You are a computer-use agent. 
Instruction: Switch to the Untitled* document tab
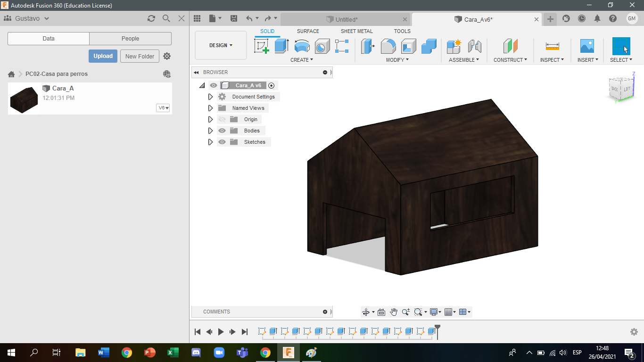point(346,19)
